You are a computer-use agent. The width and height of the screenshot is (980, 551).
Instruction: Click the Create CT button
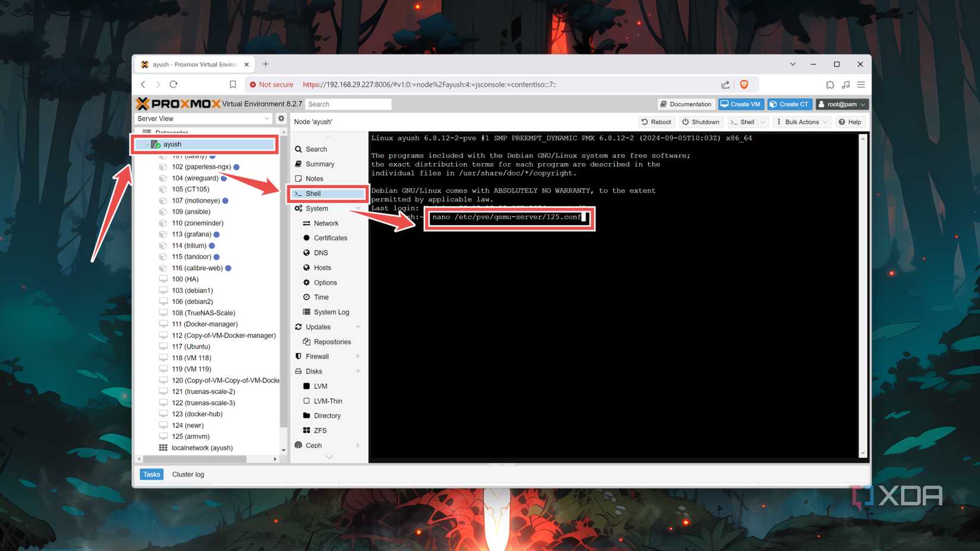tap(789, 104)
